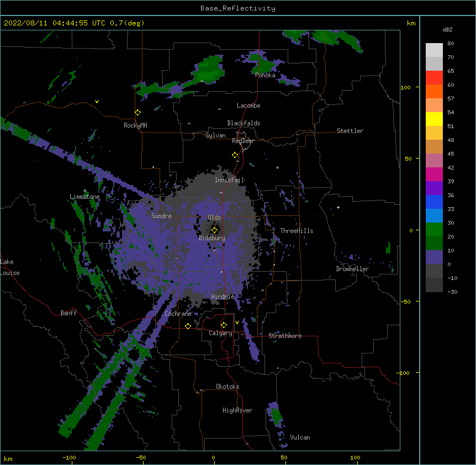Click the Banff town label
This screenshot has height=465, width=476.
pos(68,313)
